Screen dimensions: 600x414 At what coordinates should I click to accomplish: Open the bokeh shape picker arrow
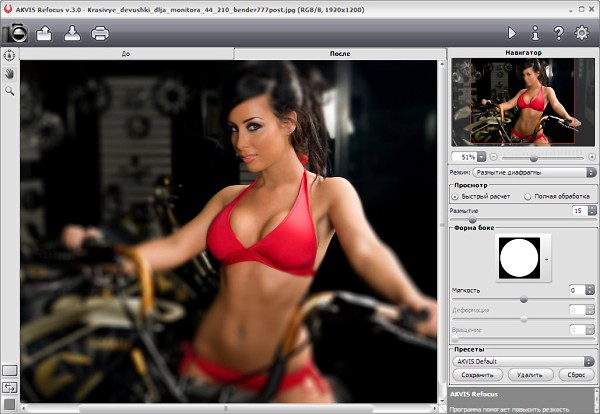546,259
